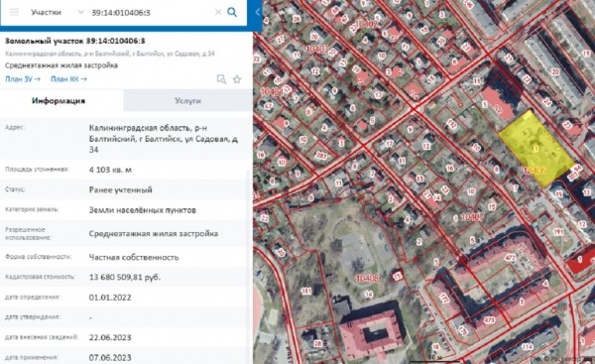Select cadastral value 13 680 509,81 руб.
The height and width of the screenshot is (364, 595).
[125, 277]
